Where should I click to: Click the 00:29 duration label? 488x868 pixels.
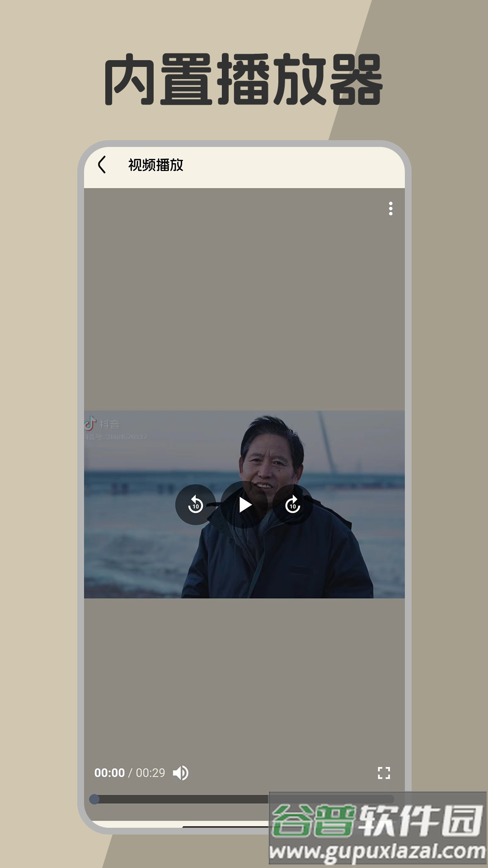click(150, 773)
